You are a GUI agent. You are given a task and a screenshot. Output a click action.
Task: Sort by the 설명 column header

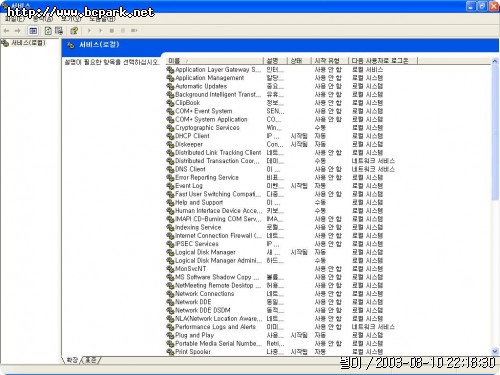click(x=276, y=61)
